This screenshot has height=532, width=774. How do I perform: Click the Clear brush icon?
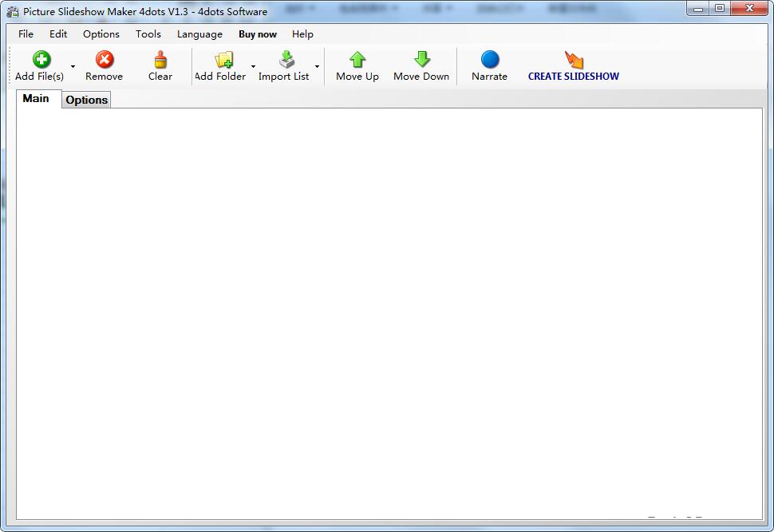160,58
